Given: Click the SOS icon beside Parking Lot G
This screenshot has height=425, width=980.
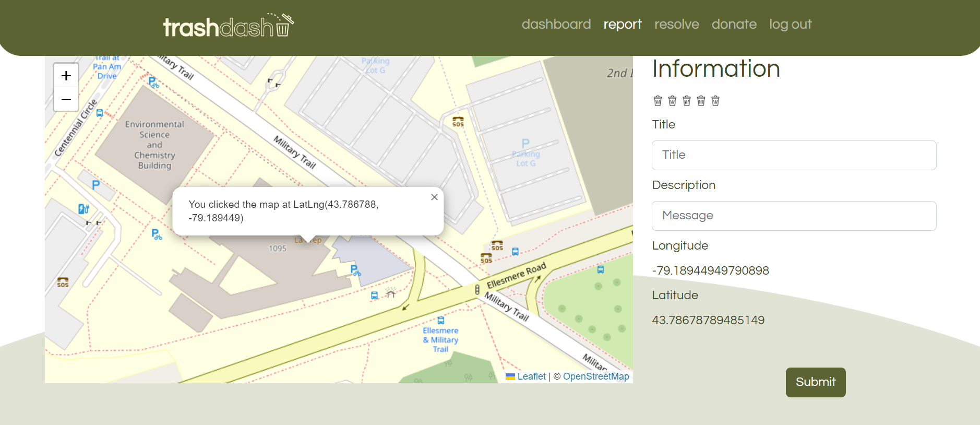Looking at the screenshot, I should point(458,122).
